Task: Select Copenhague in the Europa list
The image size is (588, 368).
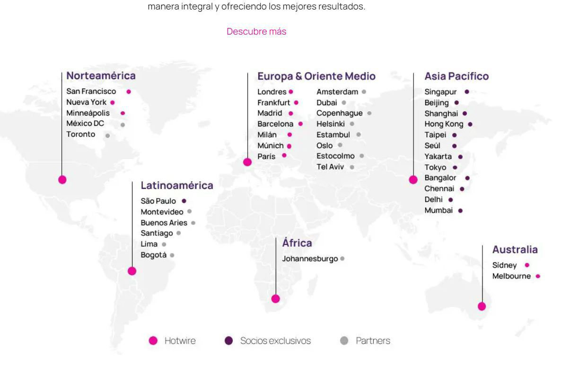Action: click(x=340, y=113)
